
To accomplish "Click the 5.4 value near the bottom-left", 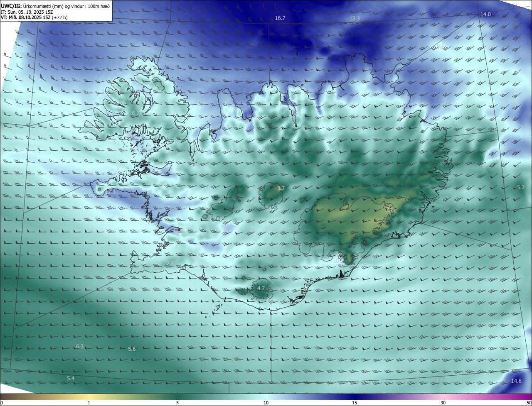I will click(71, 378).
